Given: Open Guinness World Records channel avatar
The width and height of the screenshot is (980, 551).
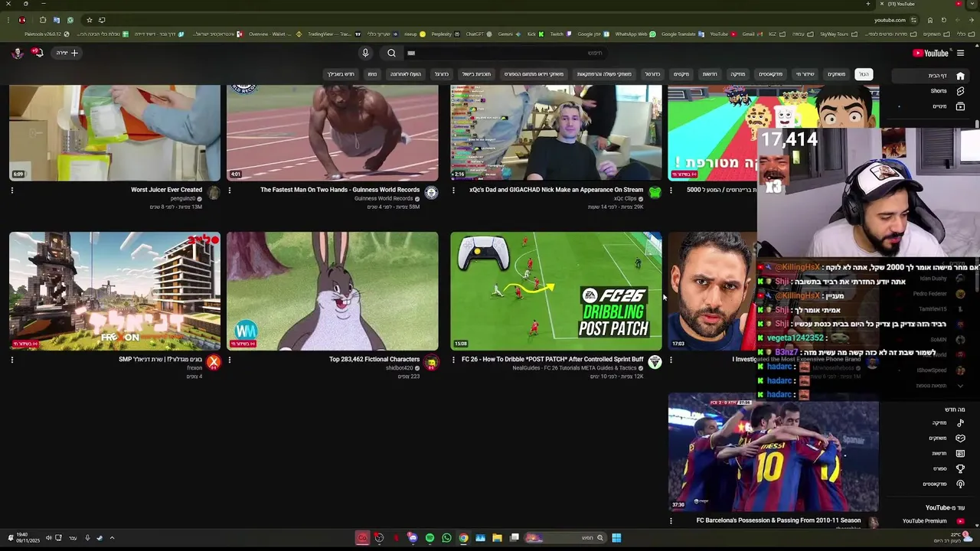Looking at the screenshot, I should pyautogui.click(x=431, y=193).
